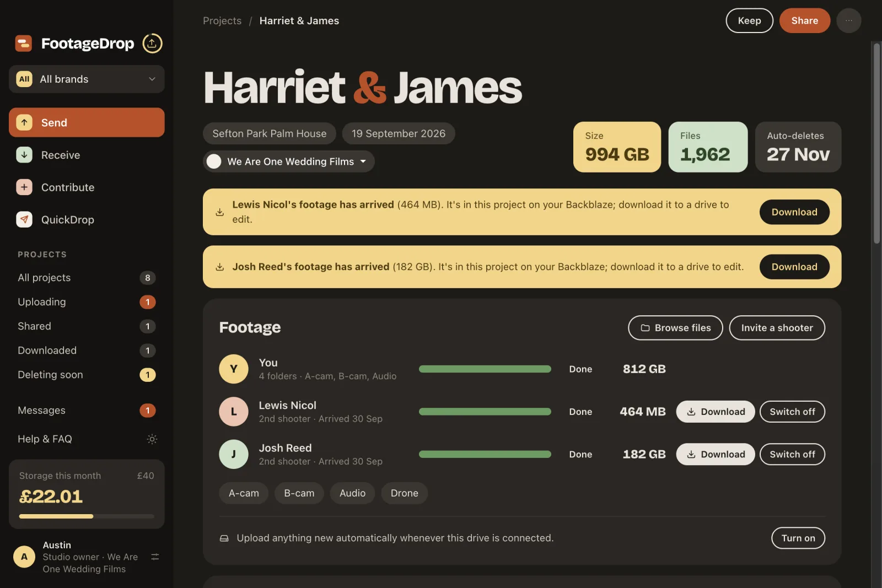Click Austin's profile avatar
The height and width of the screenshot is (588, 882).
point(24,557)
